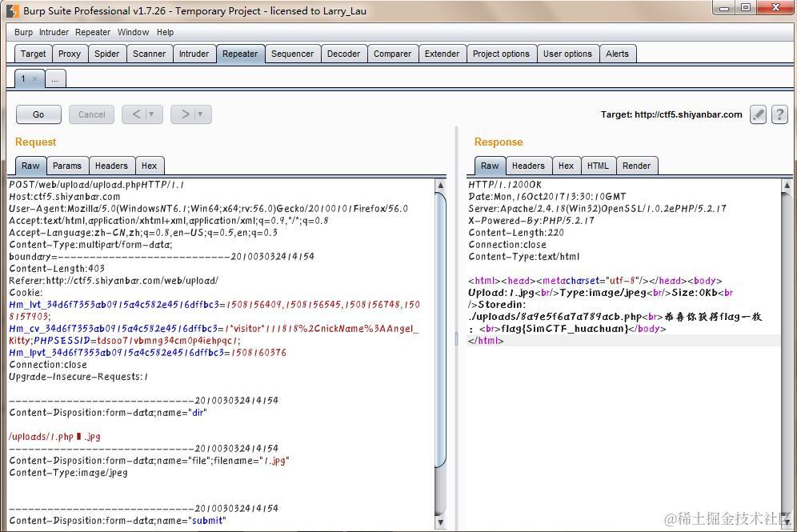Switch to the Spider tab
Viewport: 797px width, 532px height.
coord(106,54)
